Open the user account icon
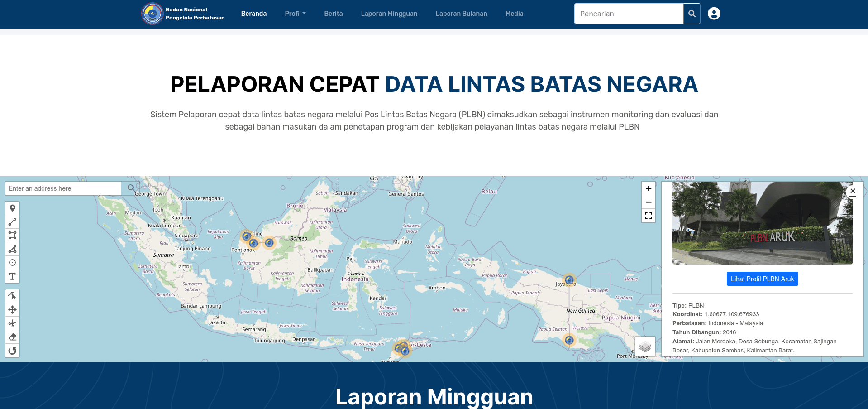Viewport: 868px width, 409px height. pos(714,14)
